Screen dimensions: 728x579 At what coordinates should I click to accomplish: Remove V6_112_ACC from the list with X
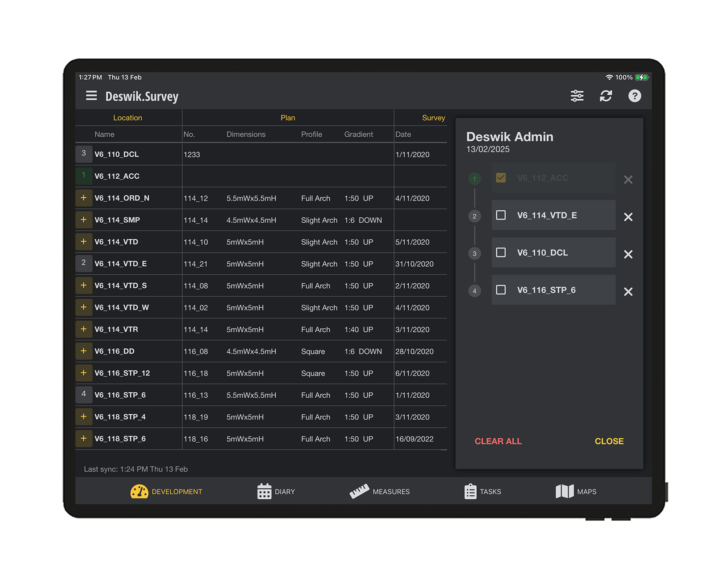(x=628, y=179)
